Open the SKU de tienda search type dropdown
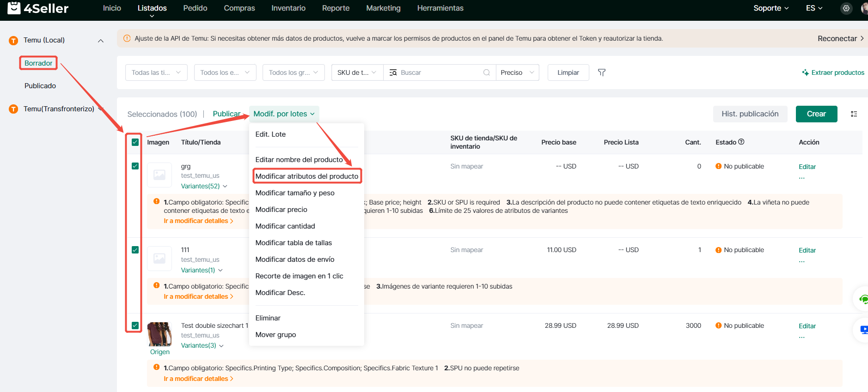 pyautogui.click(x=357, y=72)
